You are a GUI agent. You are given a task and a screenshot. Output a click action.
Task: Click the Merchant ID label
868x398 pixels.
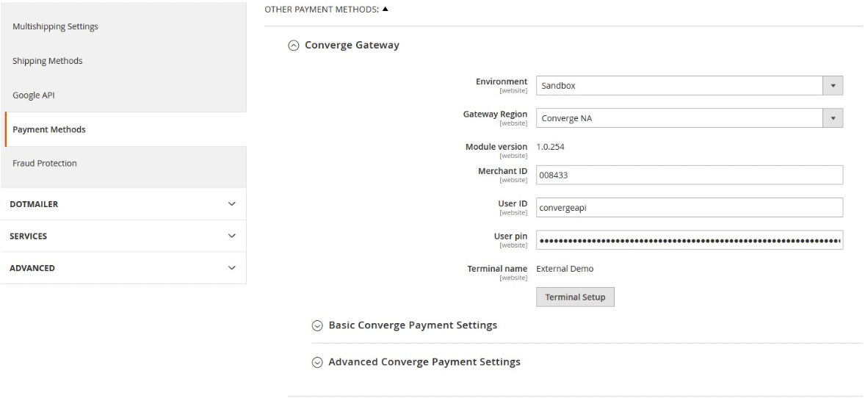502,171
